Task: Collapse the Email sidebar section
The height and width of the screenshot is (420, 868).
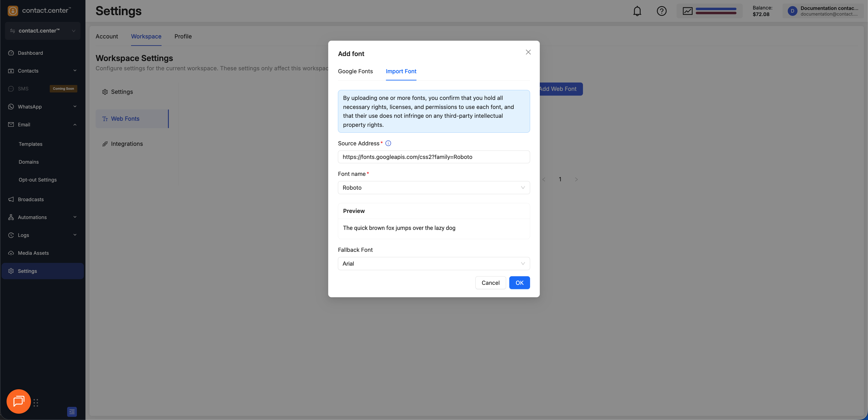Action: 75,125
